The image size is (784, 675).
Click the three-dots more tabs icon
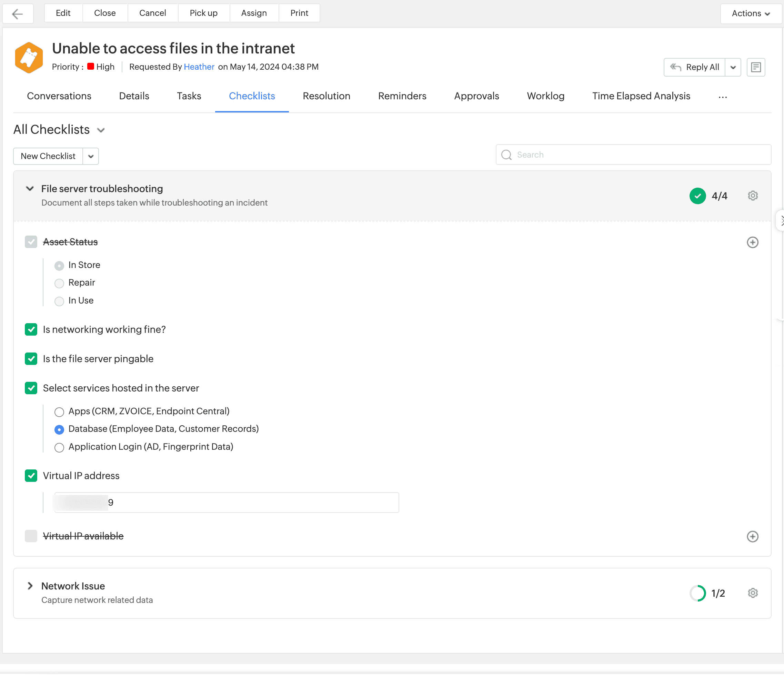(722, 97)
